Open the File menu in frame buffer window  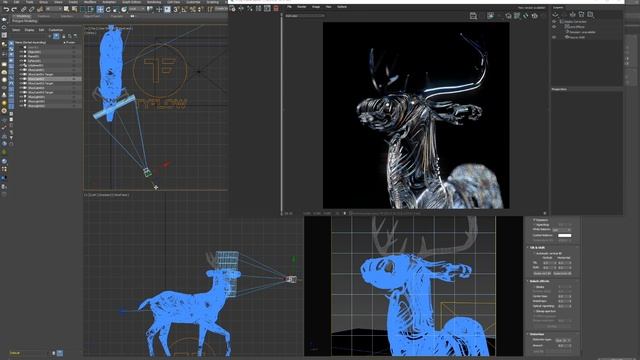pyautogui.click(x=289, y=7)
